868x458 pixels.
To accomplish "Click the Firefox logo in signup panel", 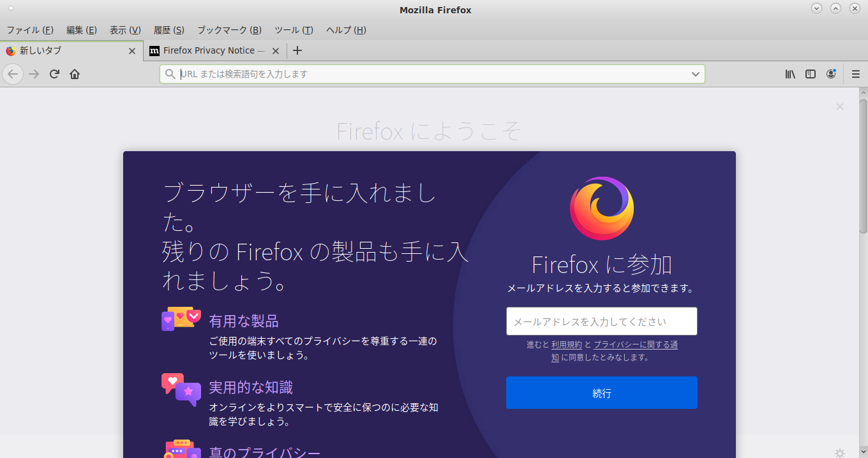I will point(602,209).
